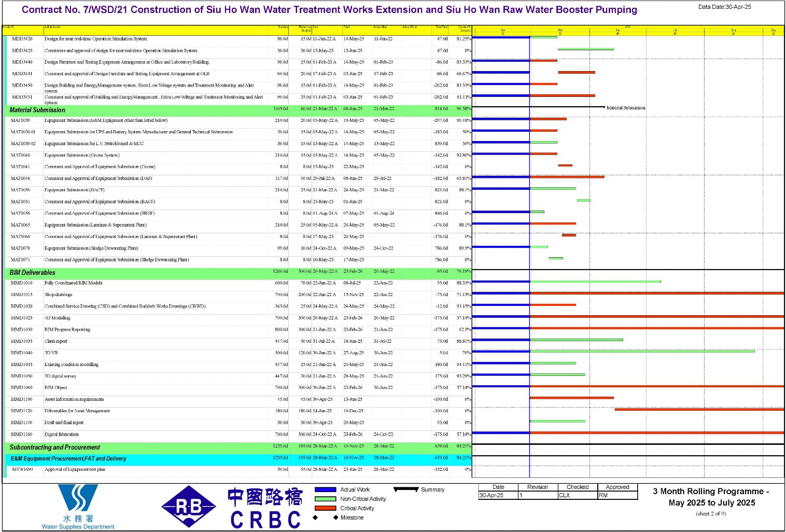Image resolution: width=786 pixels, height=532 pixels.
Task: Click the Data Date:30-Apr-25 label
Action: [x=724, y=7]
